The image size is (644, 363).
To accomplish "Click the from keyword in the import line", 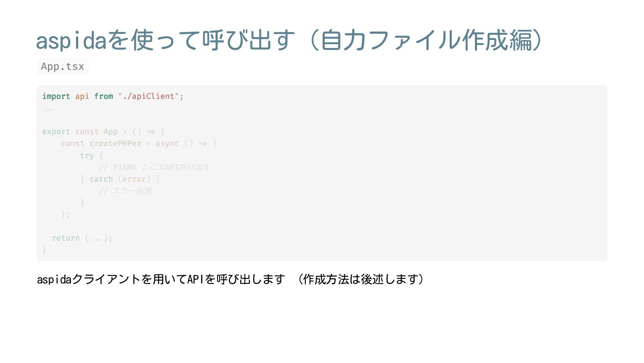I will 103,96.
